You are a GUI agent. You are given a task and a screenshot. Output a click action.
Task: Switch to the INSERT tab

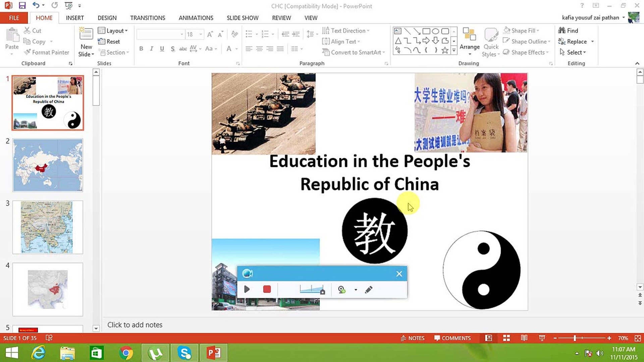pos(75,17)
